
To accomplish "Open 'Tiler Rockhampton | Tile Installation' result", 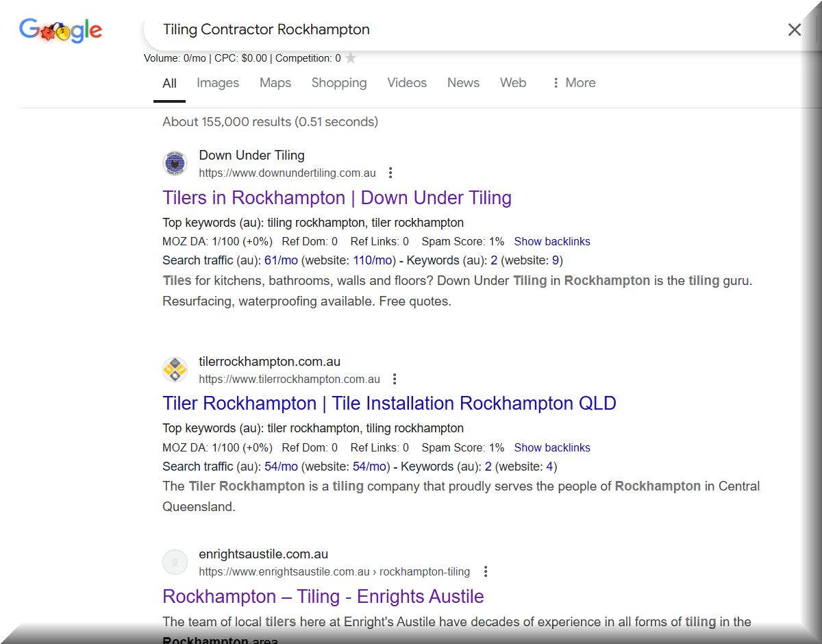I will click(389, 404).
